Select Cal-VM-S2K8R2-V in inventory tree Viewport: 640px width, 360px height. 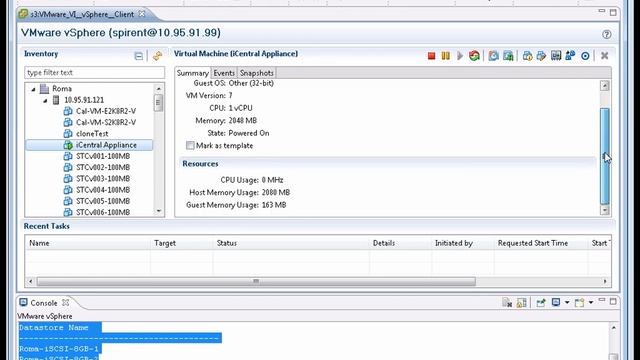106,122
